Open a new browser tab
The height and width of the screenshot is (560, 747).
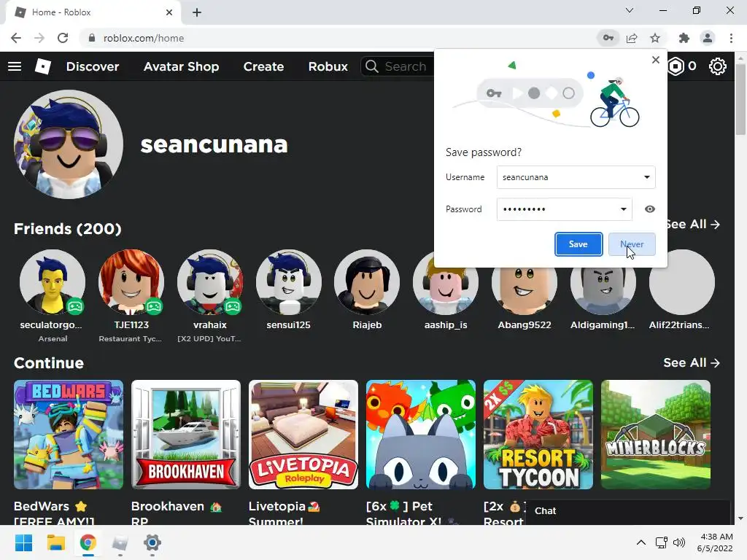point(197,12)
